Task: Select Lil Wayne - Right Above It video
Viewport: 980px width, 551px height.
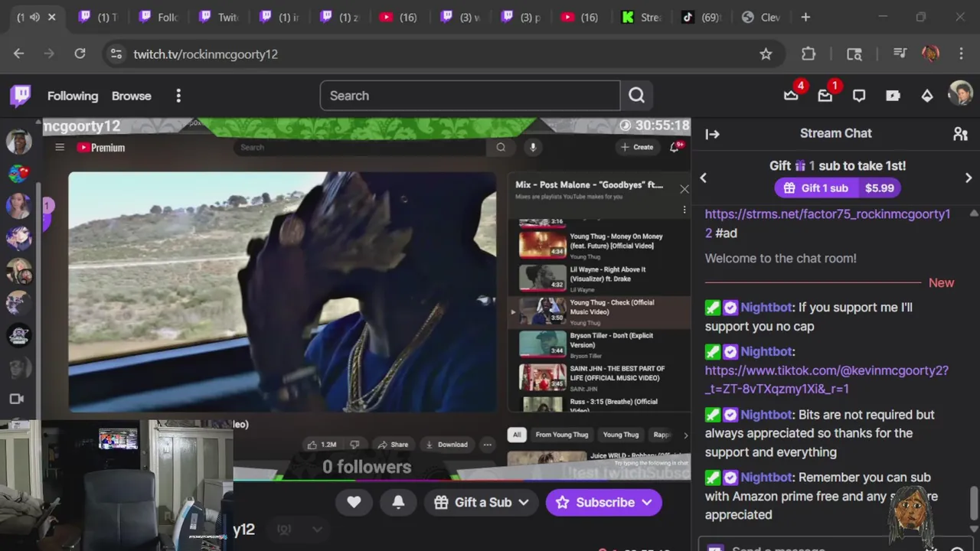Action: coord(599,279)
